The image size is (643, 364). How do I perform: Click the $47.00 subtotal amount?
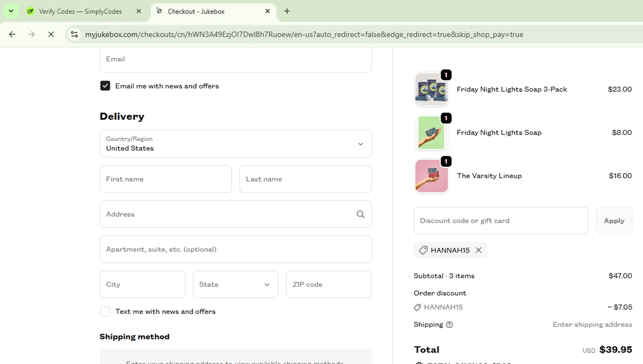(x=620, y=276)
